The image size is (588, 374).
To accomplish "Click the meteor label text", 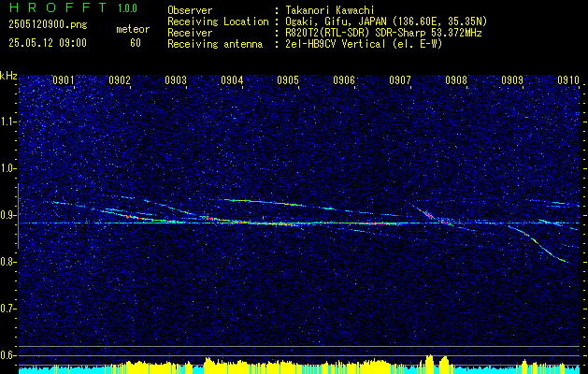I will pyautogui.click(x=133, y=29).
